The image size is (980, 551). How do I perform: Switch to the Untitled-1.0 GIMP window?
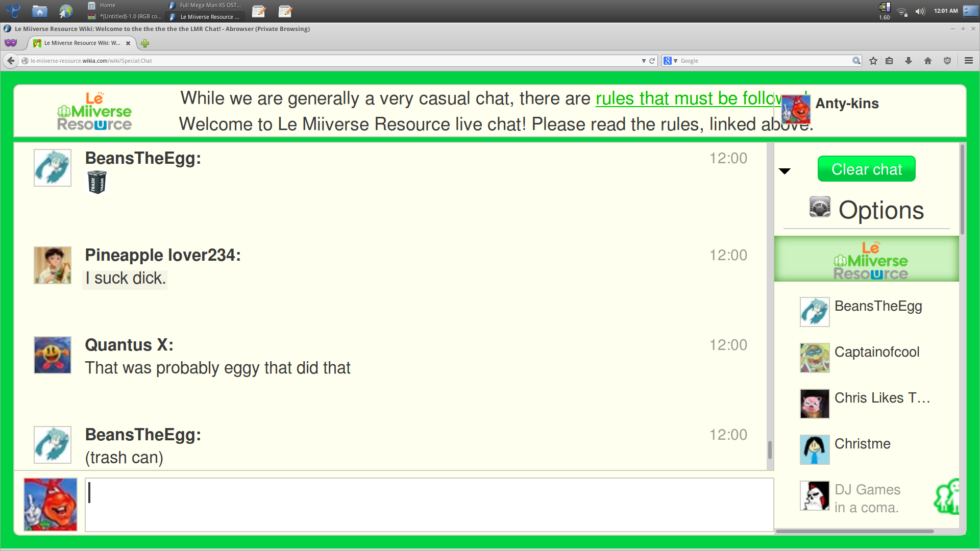click(125, 17)
